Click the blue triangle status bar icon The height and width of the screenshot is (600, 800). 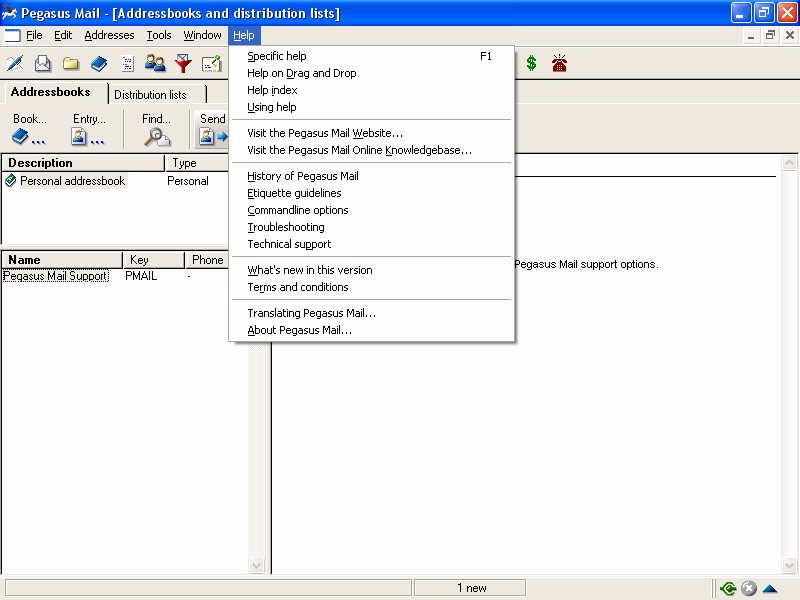[769, 588]
